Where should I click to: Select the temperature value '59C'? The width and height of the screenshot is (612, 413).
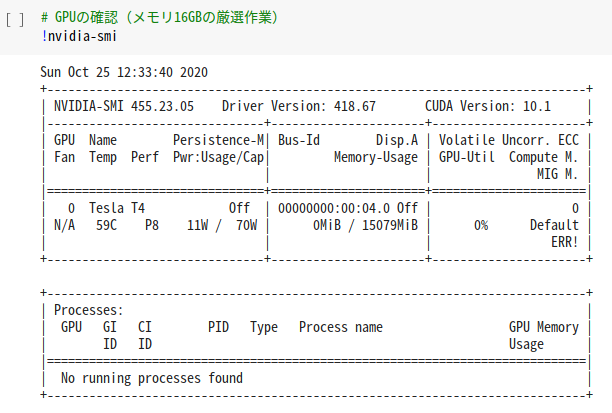click(107, 225)
